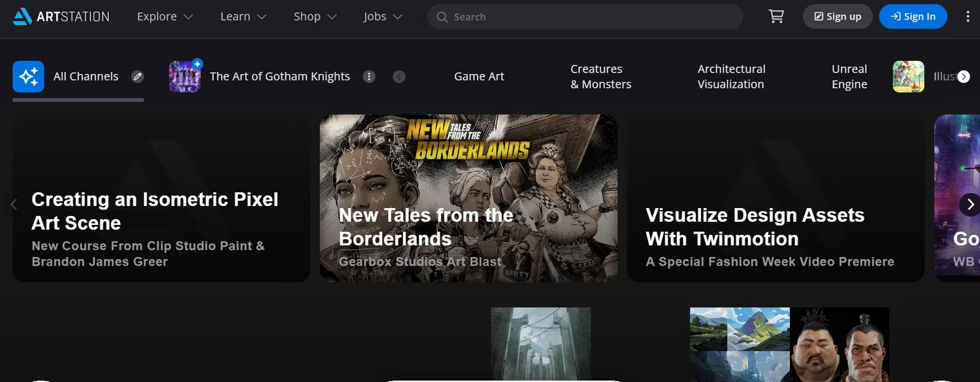
Task: Open the landscape painting artwork thumbnail
Action: coord(740,345)
